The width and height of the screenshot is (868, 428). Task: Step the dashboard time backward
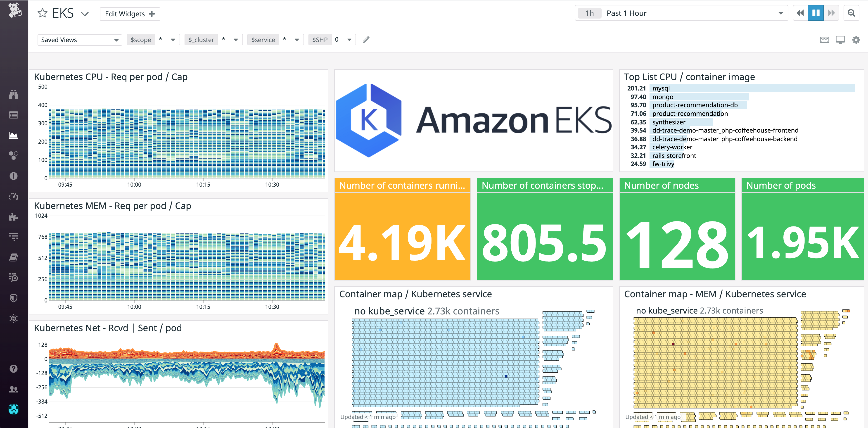point(800,12)
